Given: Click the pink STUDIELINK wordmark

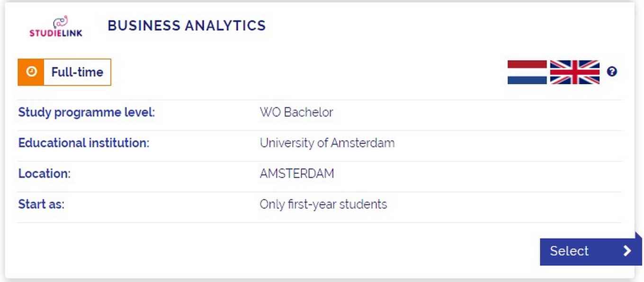Looking at the screenshot, I should (56, 33).
